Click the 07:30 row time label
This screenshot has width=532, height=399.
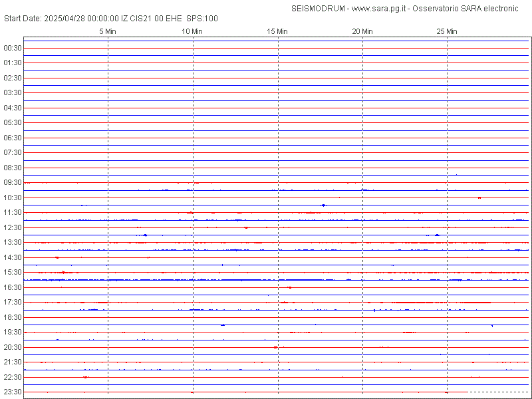[x=13, y=153]
